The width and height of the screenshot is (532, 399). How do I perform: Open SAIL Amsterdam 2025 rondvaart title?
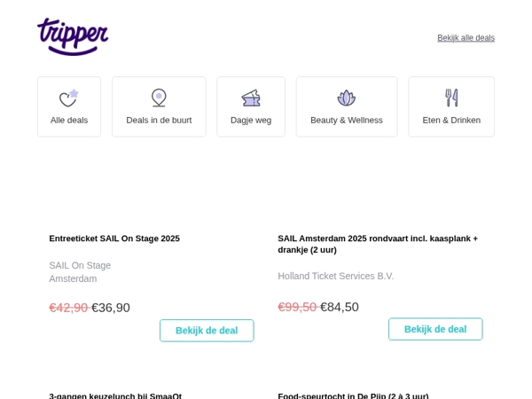coord(378,244)
